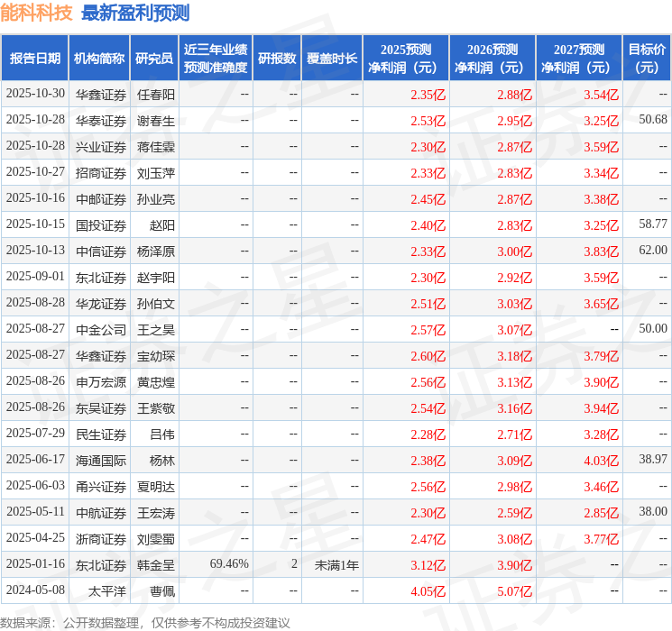This screenshot has width=672, height=631.
Task: Select the 机构简称 column header
Action: (99, 59)
